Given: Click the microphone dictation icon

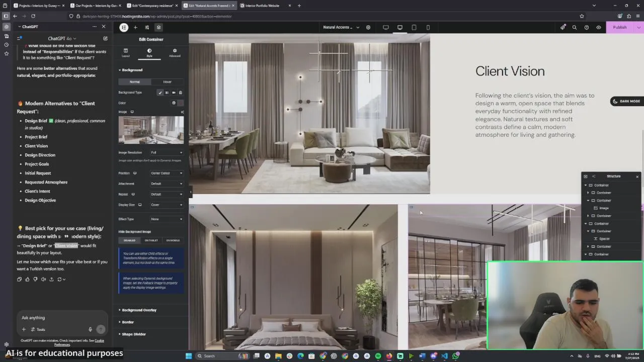Looking at the screenshot, I should point(90,330).
